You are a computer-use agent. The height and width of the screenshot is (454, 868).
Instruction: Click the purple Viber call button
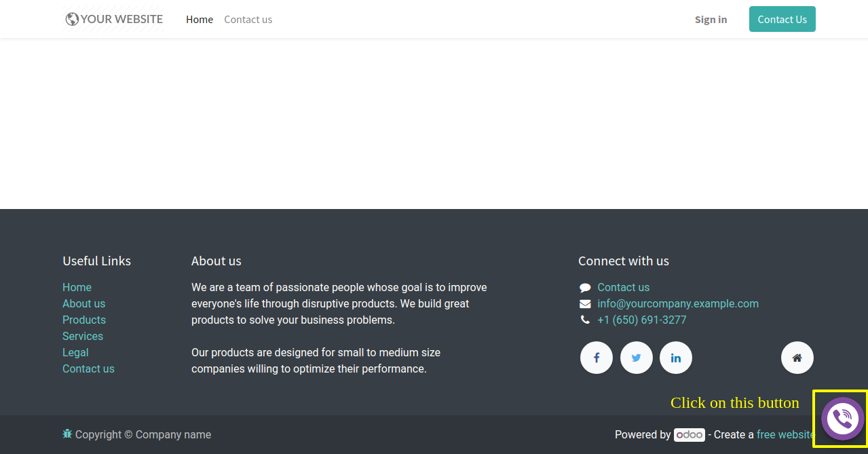click(842, 419)
